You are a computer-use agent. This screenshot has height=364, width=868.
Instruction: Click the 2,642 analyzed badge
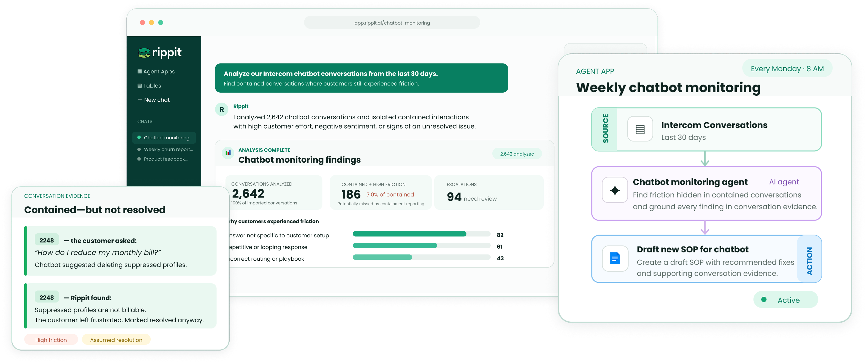[517, 154]
